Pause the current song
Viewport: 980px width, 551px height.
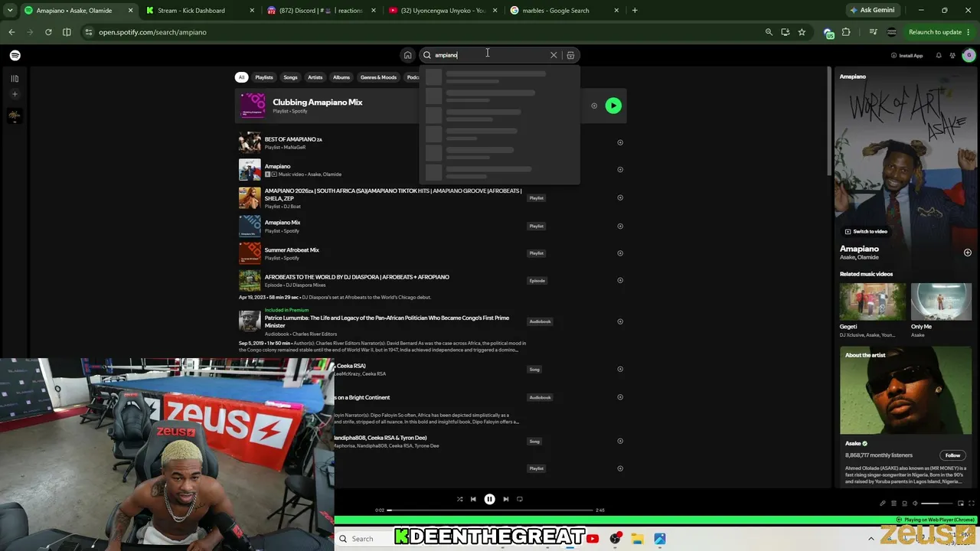coord(489,499)
